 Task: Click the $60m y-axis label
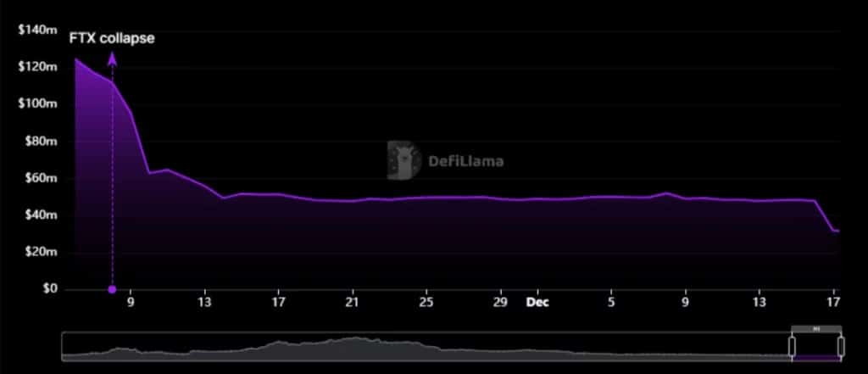click(41, 178)
